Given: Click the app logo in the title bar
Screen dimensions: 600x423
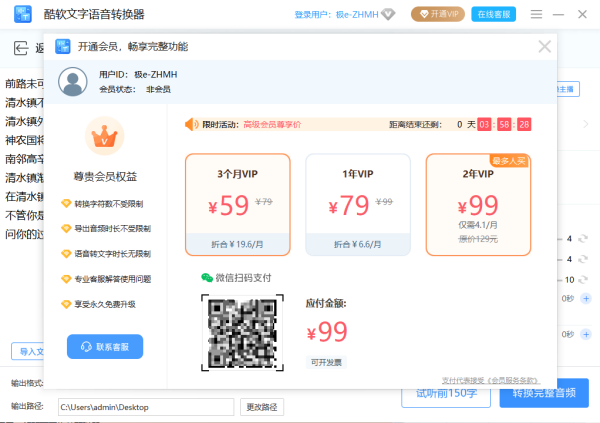Looking at the screenshot, I should tap(23, 14).
